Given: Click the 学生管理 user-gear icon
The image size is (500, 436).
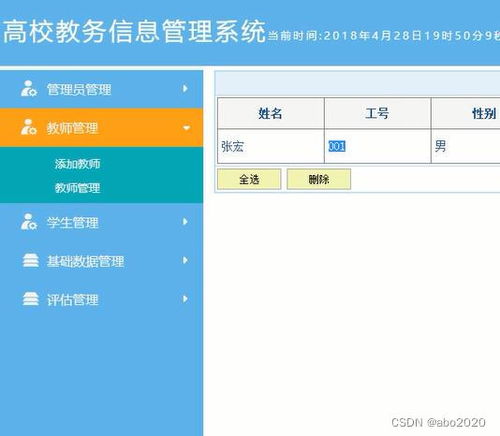Looking at the screenshot, I should [x=29, y=222].
